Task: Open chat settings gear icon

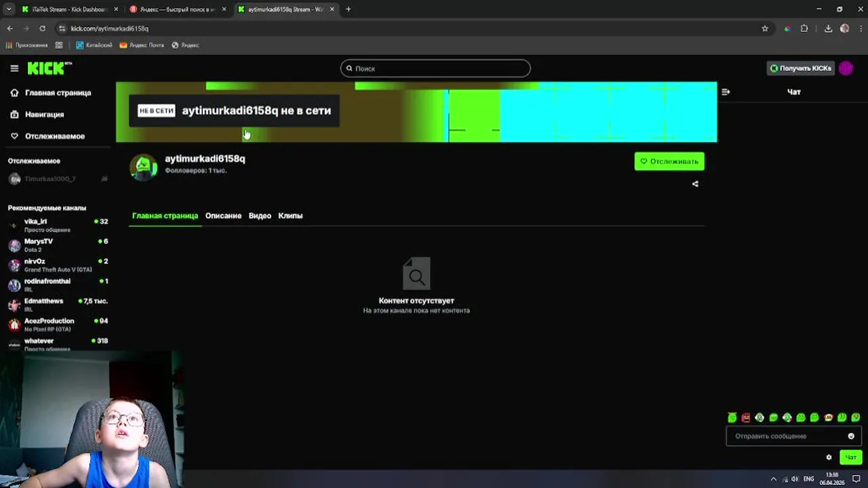Action: (829, 457)
